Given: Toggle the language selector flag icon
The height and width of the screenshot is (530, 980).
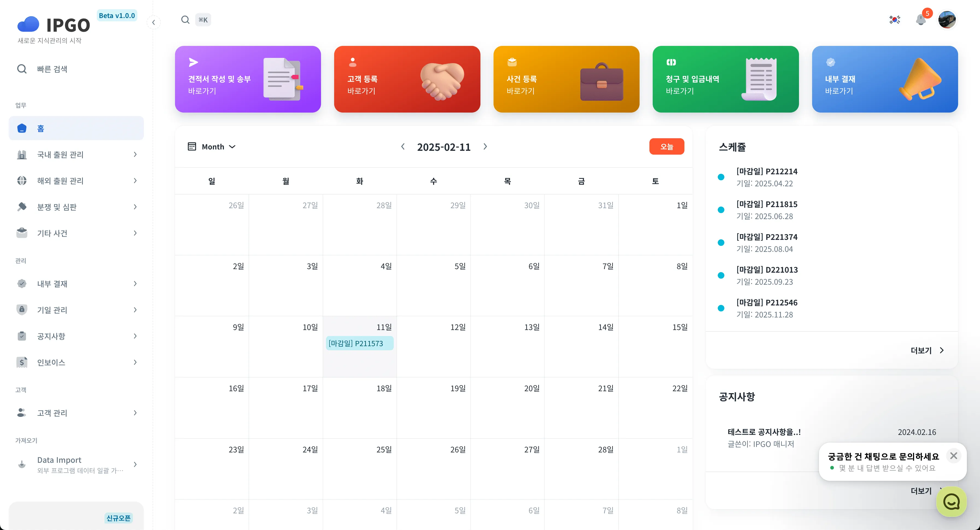Looking at the screenshot, I should [895, 19].
